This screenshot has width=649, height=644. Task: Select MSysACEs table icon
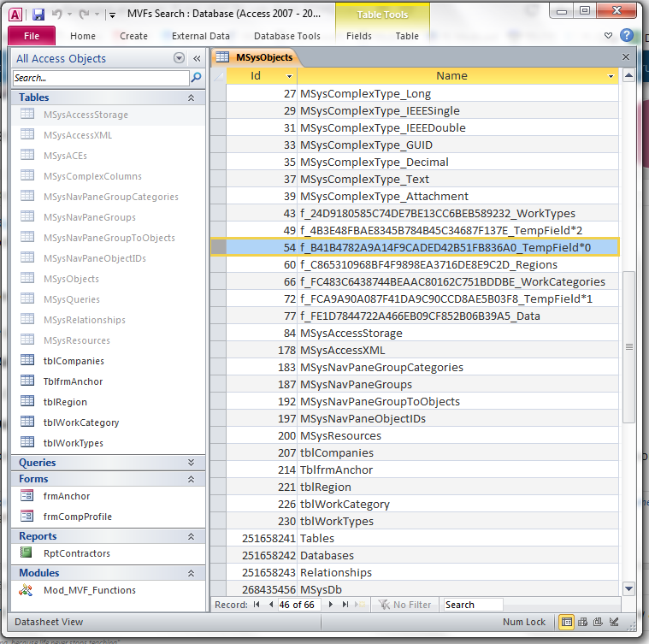pos(27,155)
